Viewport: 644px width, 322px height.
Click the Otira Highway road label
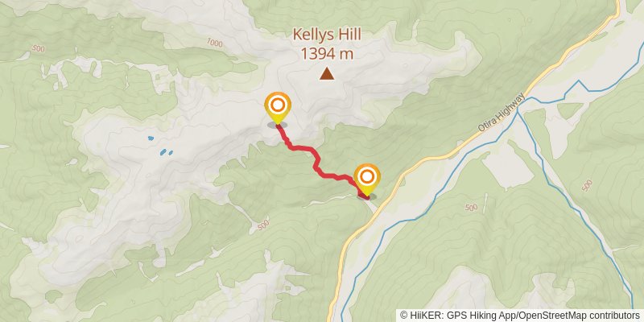pos(502,112)
